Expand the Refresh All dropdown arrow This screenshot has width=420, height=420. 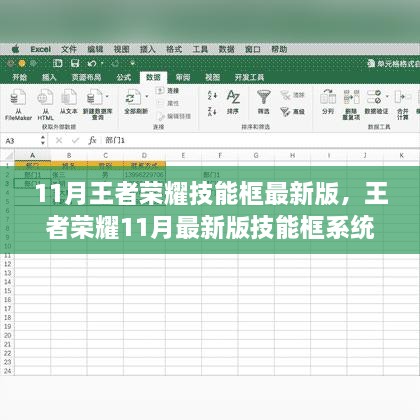click(x=147, y=97)
